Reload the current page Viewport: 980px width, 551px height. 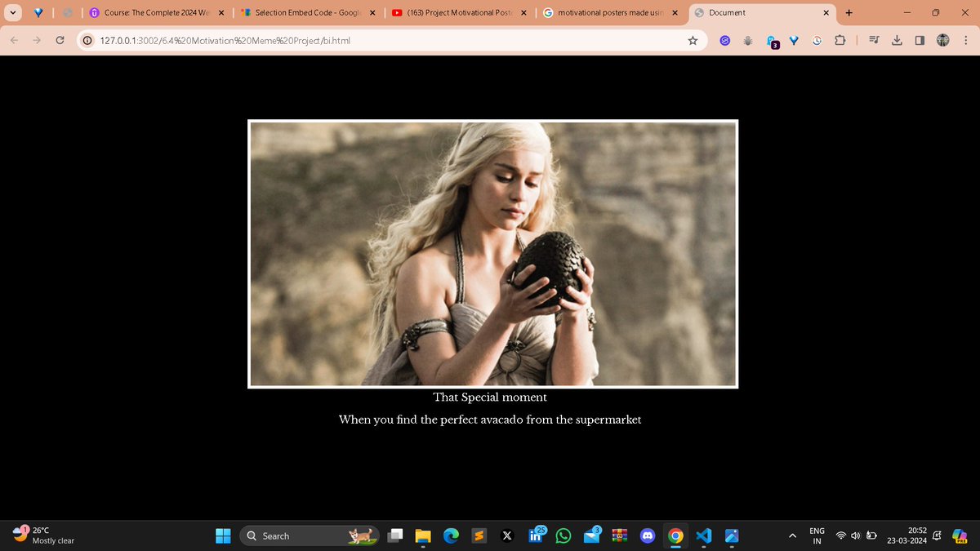click(x=60, y=40)
